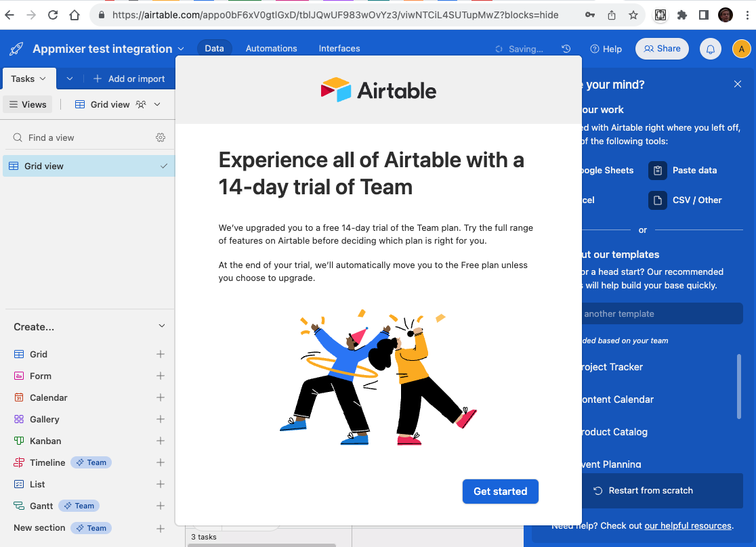Toggle the Views sidebar button

tap(28, 104)
